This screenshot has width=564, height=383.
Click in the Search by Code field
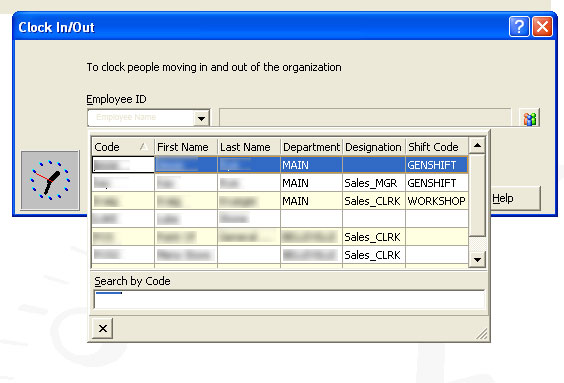coord(289,300)
